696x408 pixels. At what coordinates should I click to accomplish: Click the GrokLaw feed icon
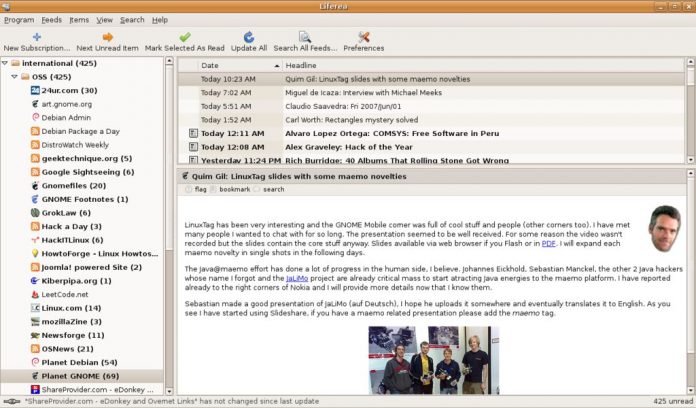tap(35, 213)
